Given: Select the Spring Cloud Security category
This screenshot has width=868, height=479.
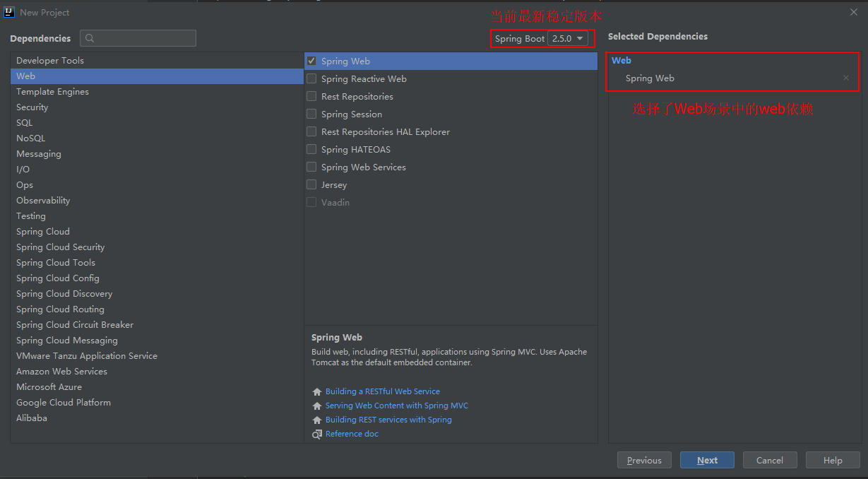Looking at the screenshot, I should [157, 247].
